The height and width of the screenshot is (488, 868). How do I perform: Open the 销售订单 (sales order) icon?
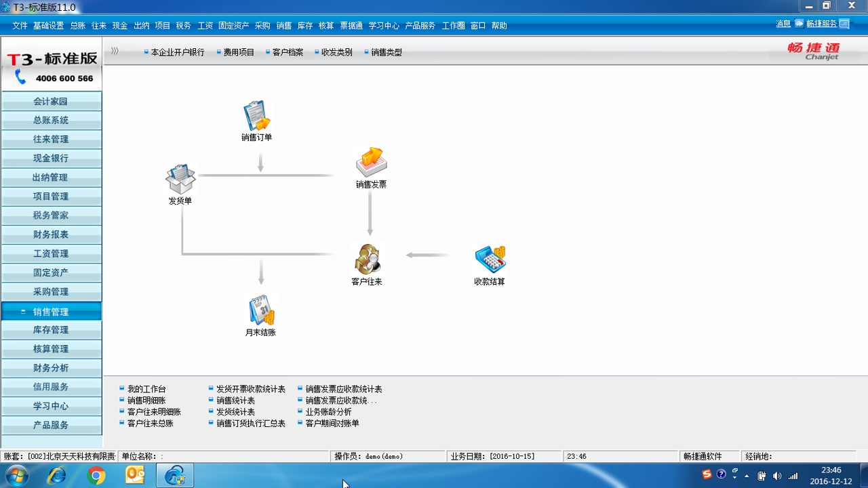point(257,117)
